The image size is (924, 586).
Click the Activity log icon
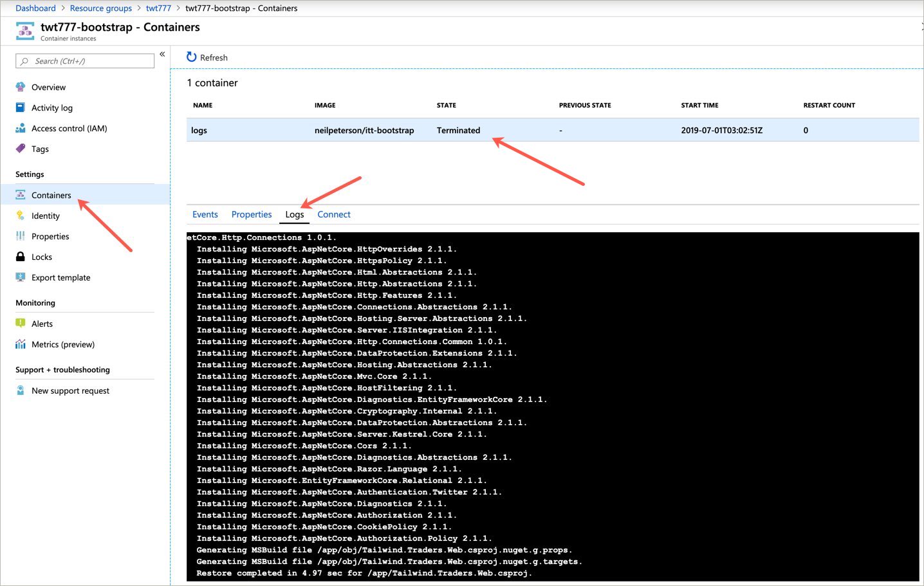[21, 107]
